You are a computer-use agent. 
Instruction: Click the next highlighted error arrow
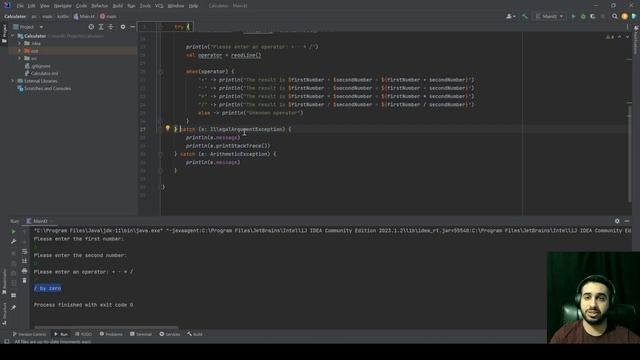(x=627, y=37)
